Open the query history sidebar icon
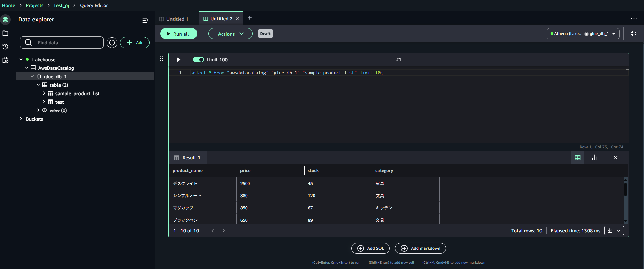 tap(5, 47)
